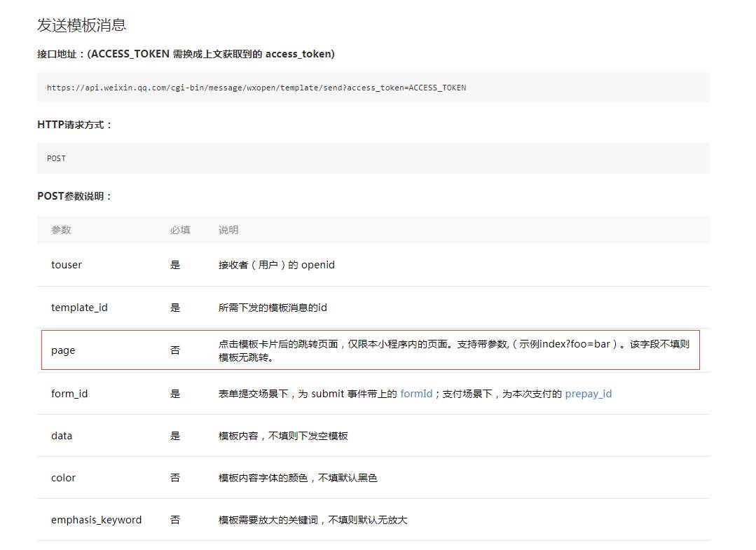Viewport: 756px width, 550px height.
Task: Click the 模板内容字体的颜色 description
Action: click(x=298, y=478)
